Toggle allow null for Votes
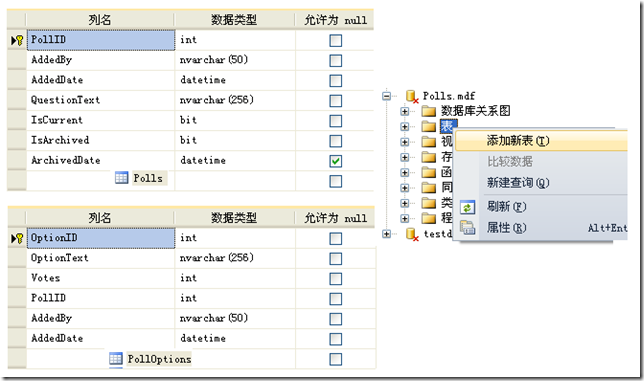Screen dimensions: 644x381 [336, 279]
